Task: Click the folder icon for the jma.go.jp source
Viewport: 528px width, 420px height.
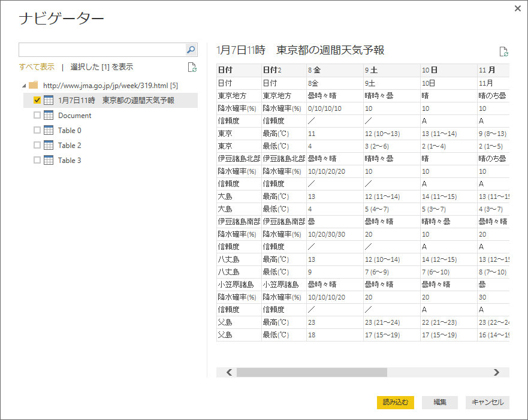Action: point(34,85)
